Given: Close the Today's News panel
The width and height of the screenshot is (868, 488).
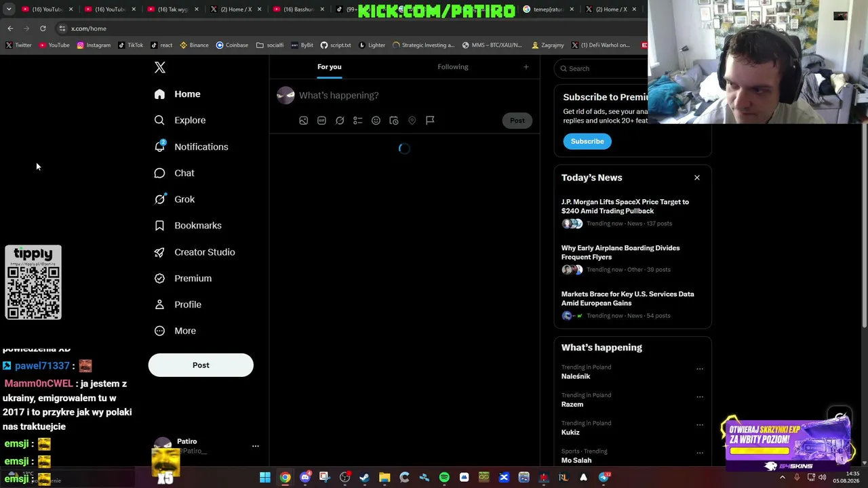Looking at the screenshot, I should coord(697,178).
